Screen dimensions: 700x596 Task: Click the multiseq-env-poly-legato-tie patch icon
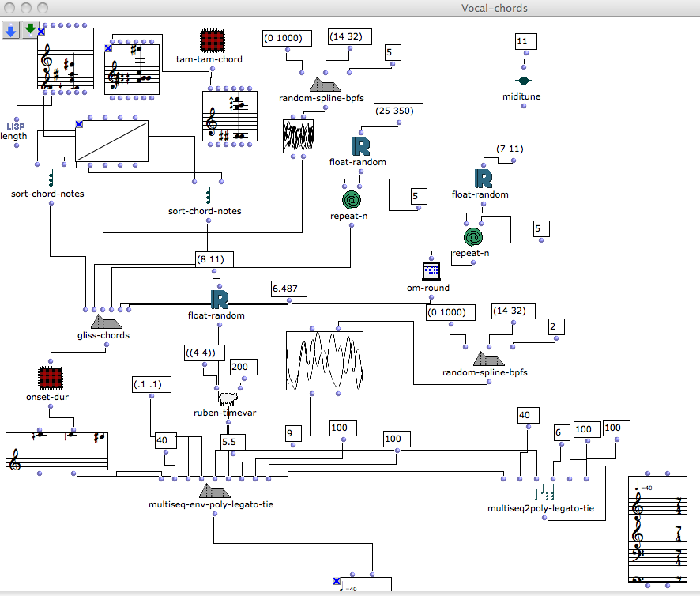(209, 491)
